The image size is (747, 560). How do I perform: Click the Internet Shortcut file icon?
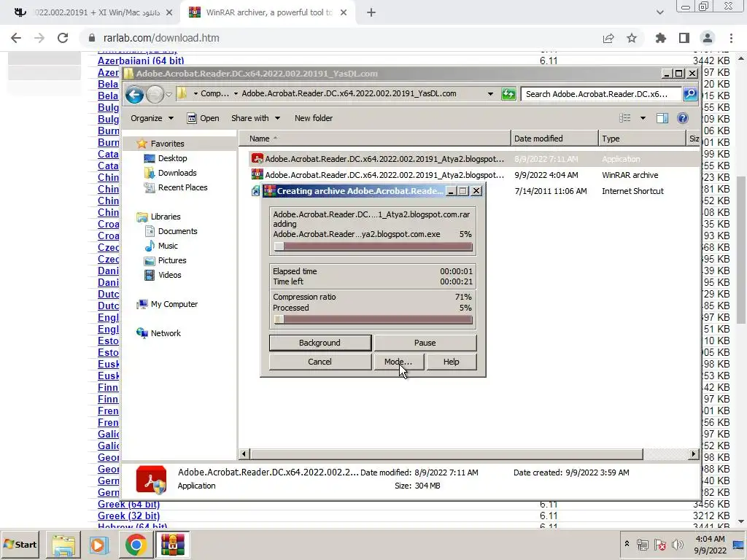(255, 191)
